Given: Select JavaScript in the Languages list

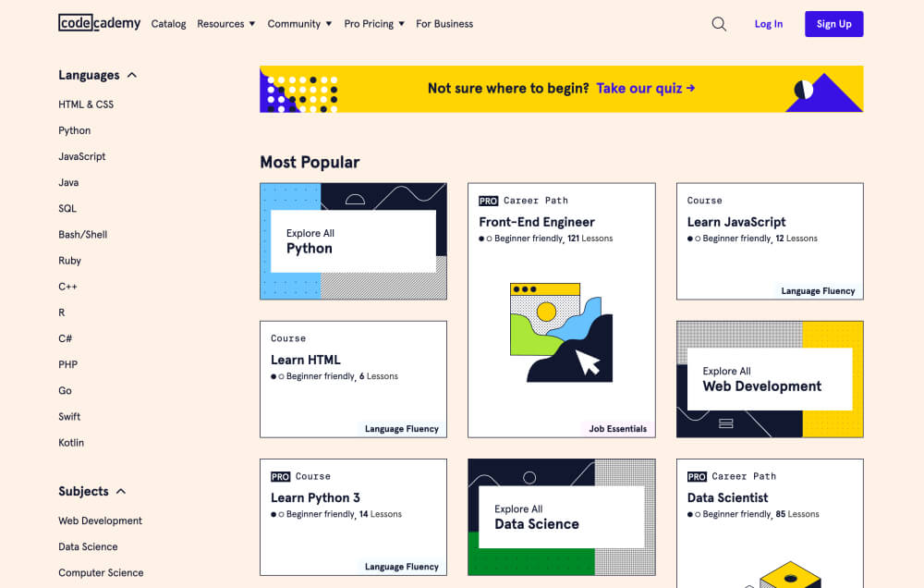Looking at the screenshot, I should pos(82,156).
